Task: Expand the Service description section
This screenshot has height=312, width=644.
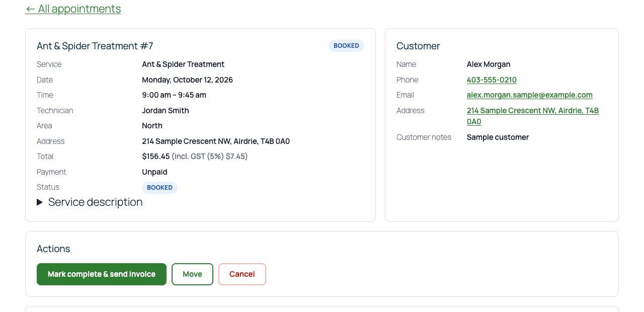Action: 90,202
